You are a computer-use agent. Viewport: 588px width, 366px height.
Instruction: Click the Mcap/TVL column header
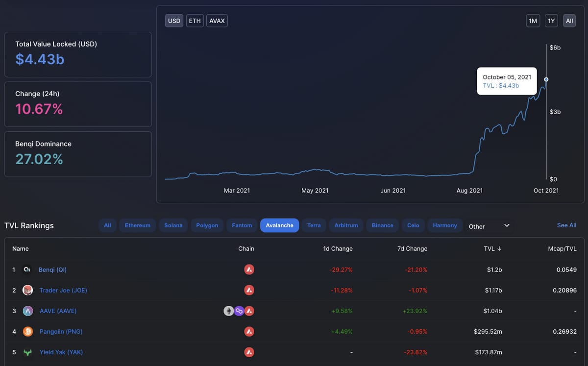tap(562, 249)
